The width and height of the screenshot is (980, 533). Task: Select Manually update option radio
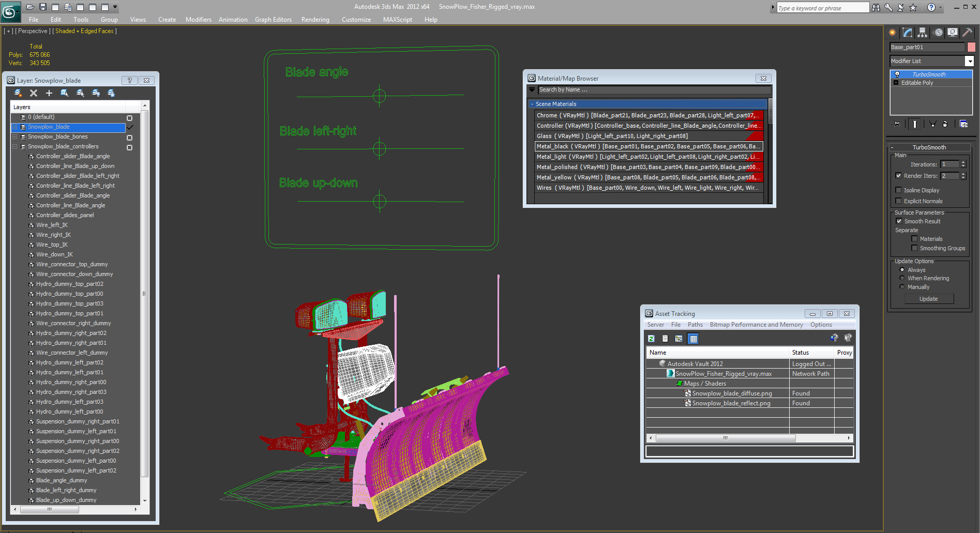(902, 287)
